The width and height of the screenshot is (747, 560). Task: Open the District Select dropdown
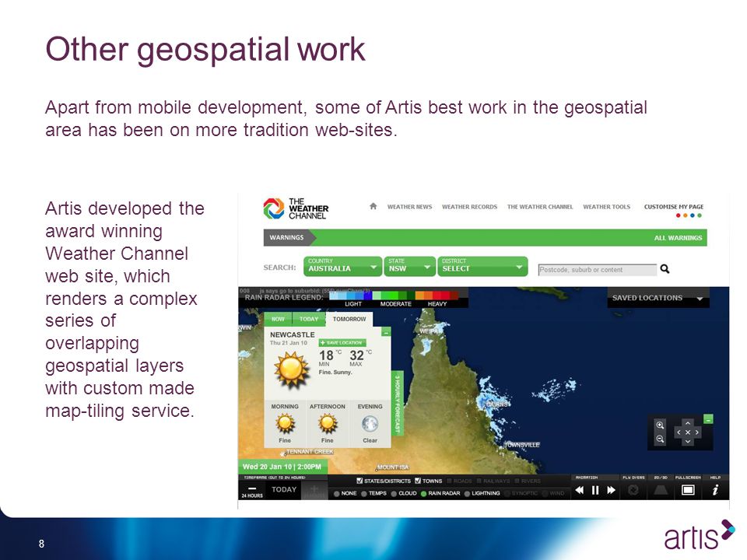(482, 266)
